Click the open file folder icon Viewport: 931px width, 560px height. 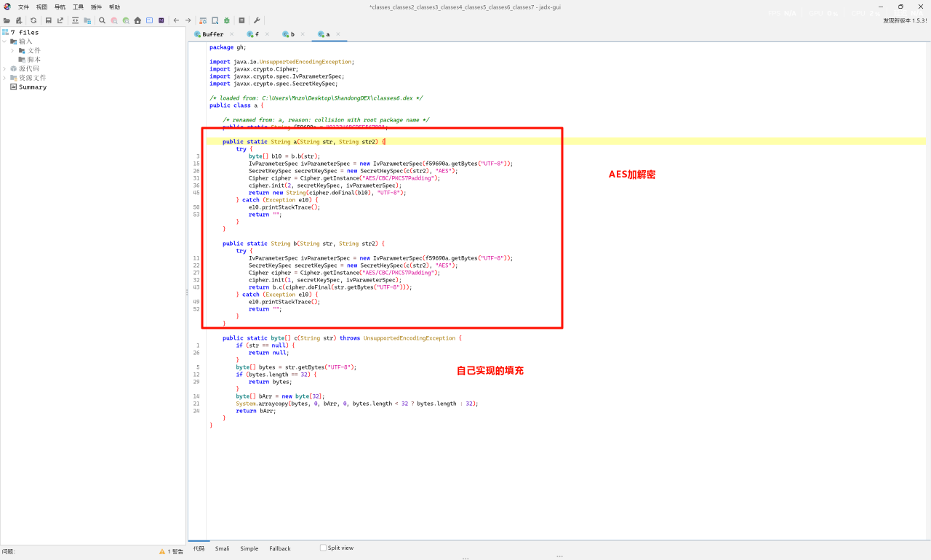tap(7, 20)
